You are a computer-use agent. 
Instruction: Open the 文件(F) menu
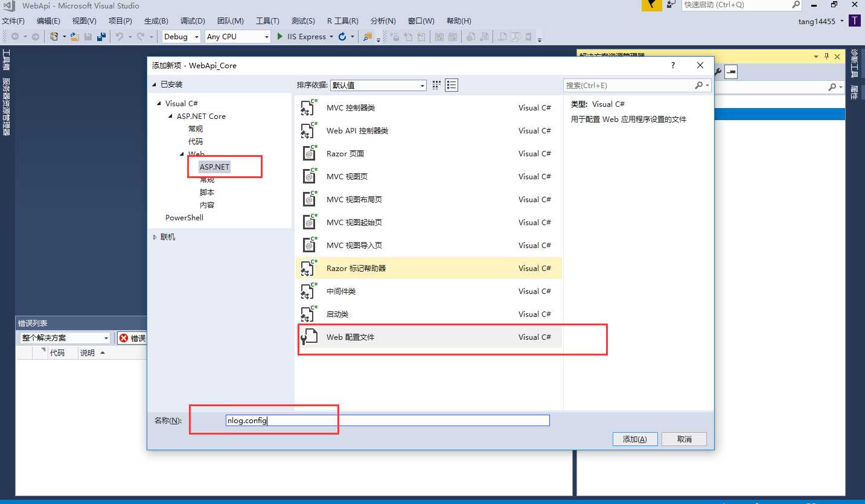click(13, 21)
